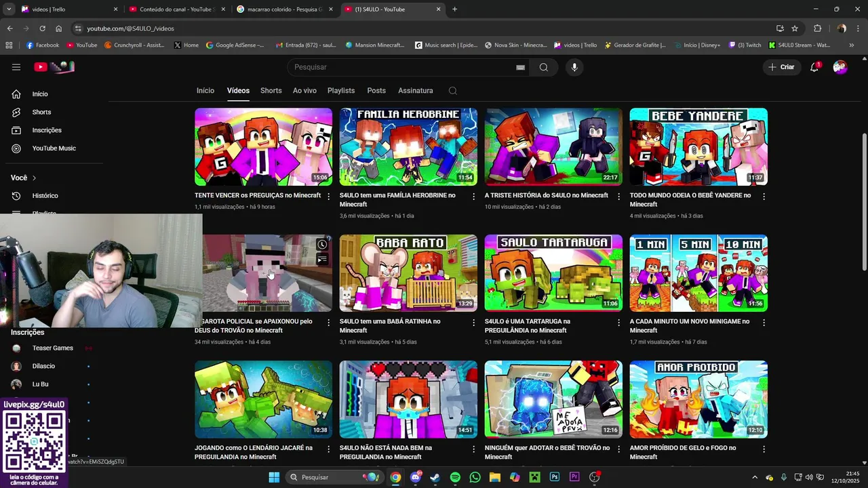Open BEBÊ TROVÃO video thumbnail
868x488 pixels.
tap(553, 399)
